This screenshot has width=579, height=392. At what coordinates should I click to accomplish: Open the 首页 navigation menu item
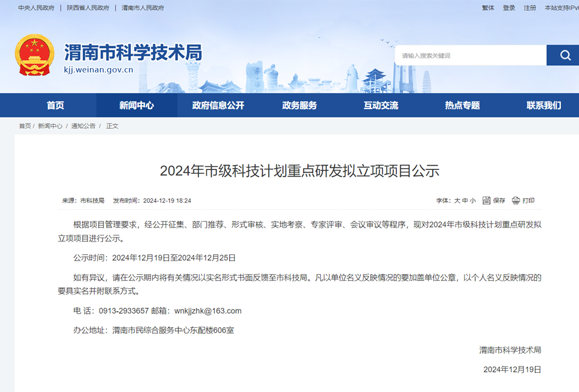[55, 105]
